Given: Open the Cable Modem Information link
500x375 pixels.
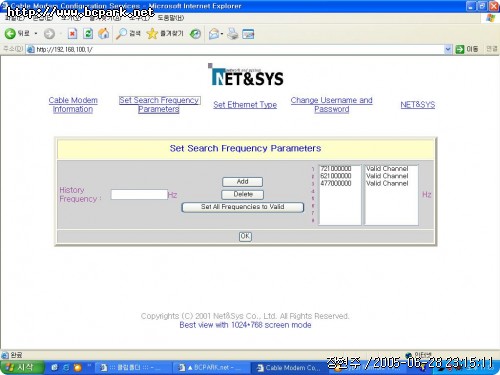Looking at the screenshot, I should (73, 105).
